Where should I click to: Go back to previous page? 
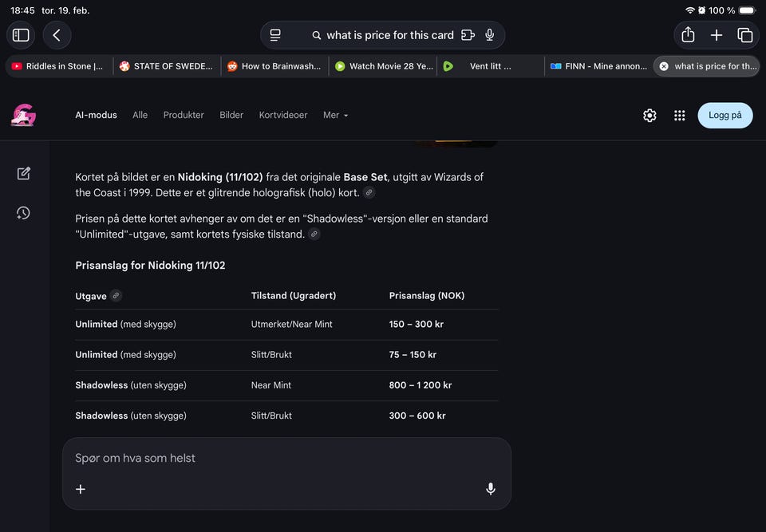coord(57,35)
